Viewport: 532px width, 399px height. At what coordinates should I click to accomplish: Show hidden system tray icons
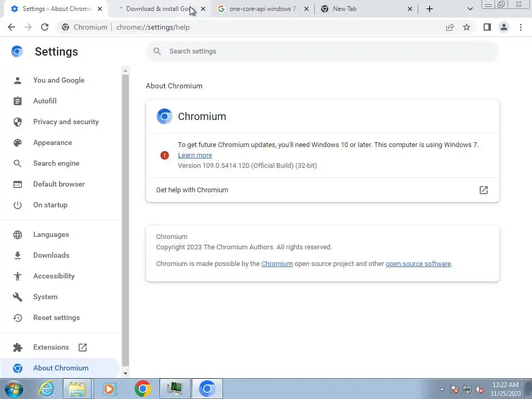[442, 389]
